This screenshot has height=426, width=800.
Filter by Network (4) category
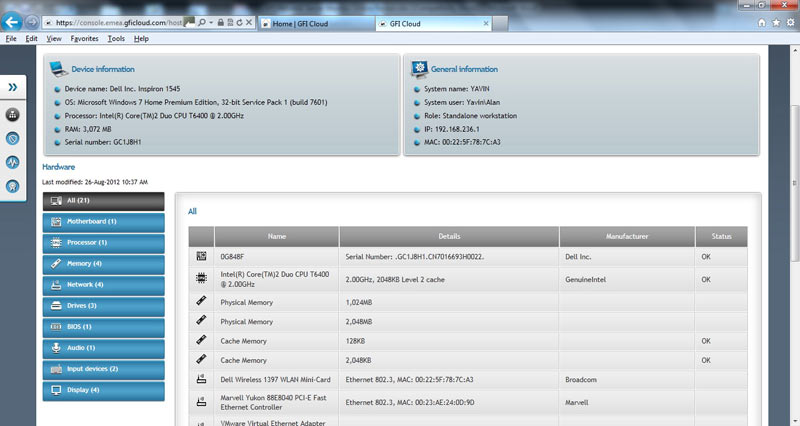click(104, 285)
